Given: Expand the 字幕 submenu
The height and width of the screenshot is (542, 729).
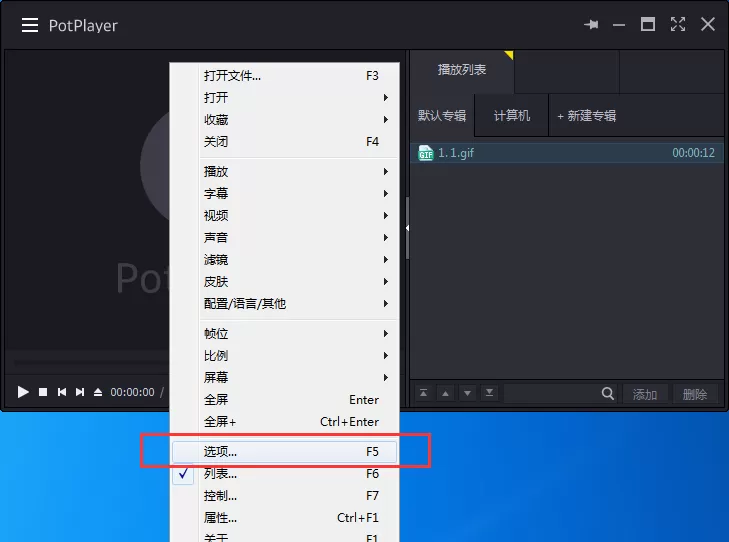Looking at the screenshot, I should pyautogui.click(x=285, y=193).
